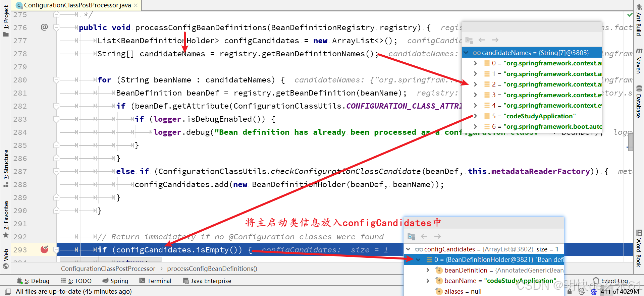Collapse the configCandidates root node
This screenshot has height=296, width=644.
[x=408, y=249]
